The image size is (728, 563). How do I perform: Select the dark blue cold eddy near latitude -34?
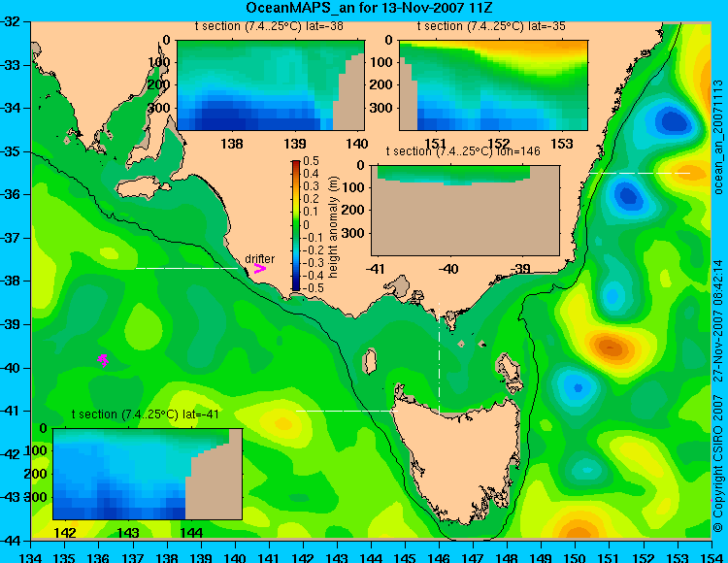tap(673, 121)
